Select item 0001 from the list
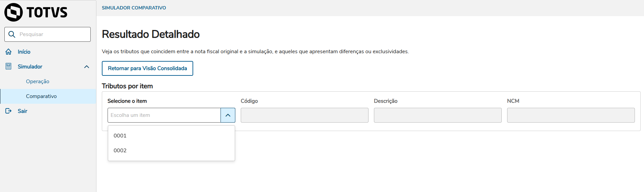Image resolution: width=644 pixels, height=192 pixels. coord(120,136)
